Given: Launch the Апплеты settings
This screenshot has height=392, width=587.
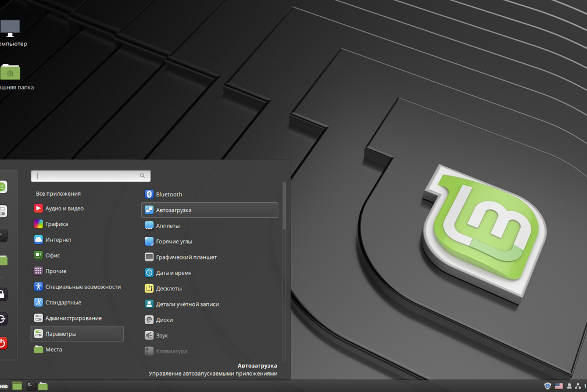Looking at the screenshot, I should (210, 225).
